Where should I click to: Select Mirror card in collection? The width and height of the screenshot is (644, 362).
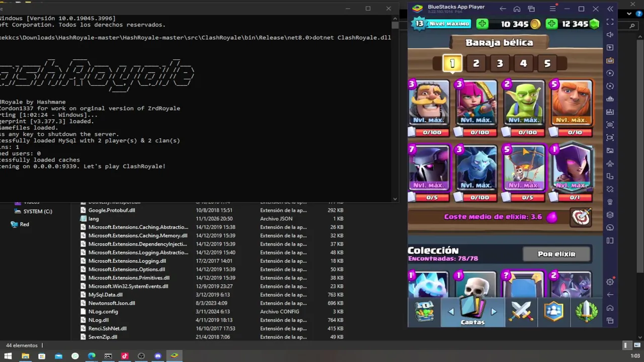[x=524, y=284]
